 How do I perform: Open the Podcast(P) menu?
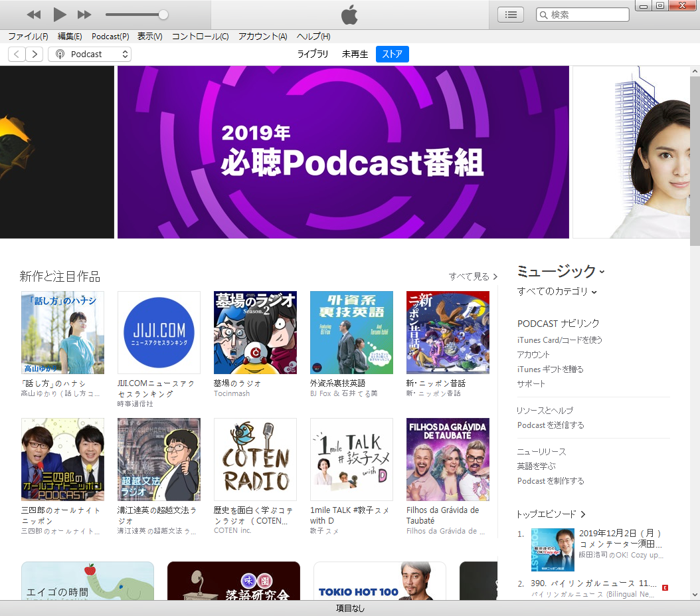[110, 36]
